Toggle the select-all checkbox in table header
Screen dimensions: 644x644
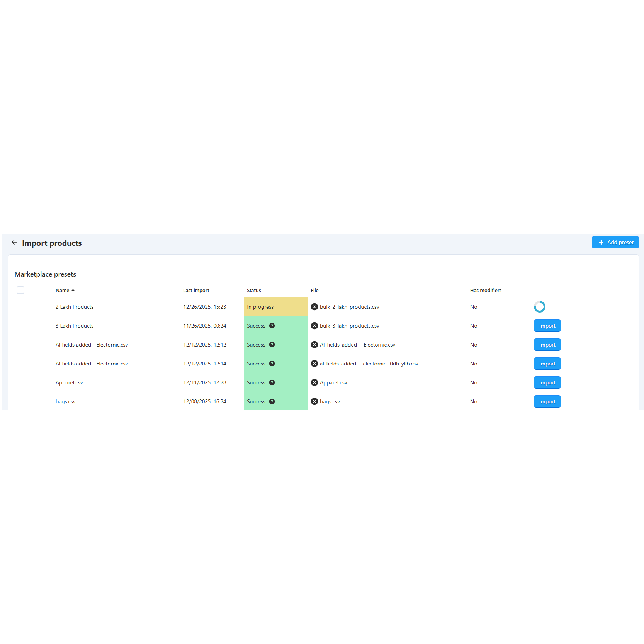[20, 290]
